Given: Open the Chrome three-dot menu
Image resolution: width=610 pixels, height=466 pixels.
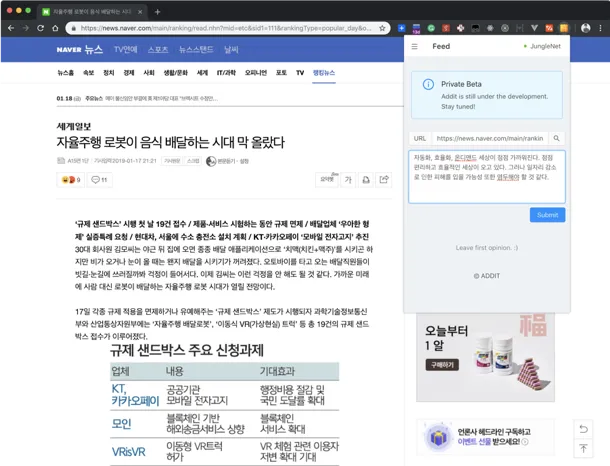Looking at the screenshot, I should click(x=600, y=28).
